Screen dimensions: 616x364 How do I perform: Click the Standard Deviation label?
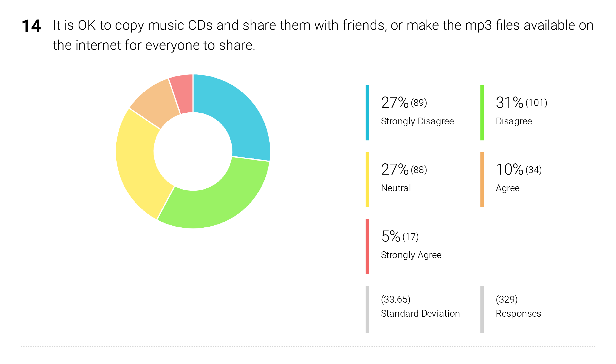pyautogui.click(x=420, y=313)
